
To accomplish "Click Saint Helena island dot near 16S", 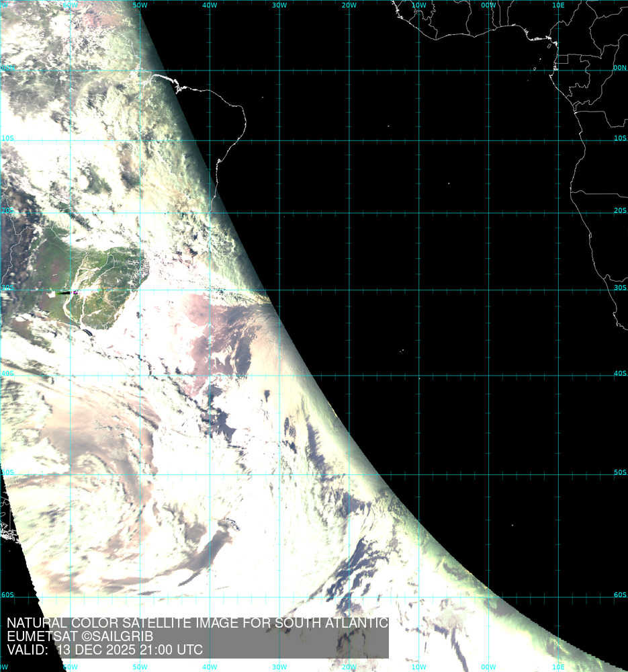I will [x=449, y=183].
